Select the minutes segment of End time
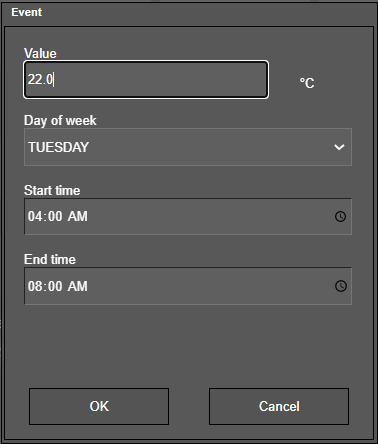This screenshot has height=444, width=378. pyautogui.click(x=55, y=286)
